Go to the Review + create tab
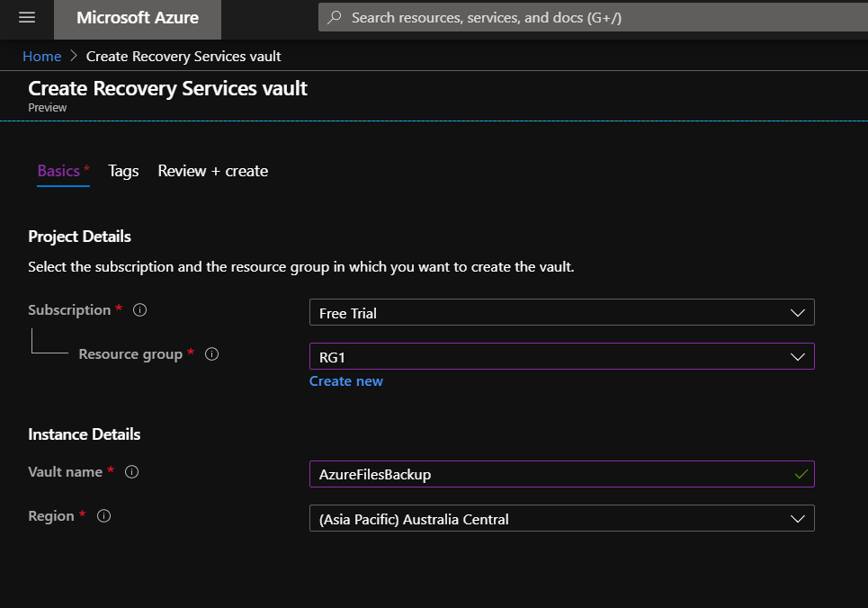Screen dimensions: 868x608 pyautogui.click(x=212, y=171)
